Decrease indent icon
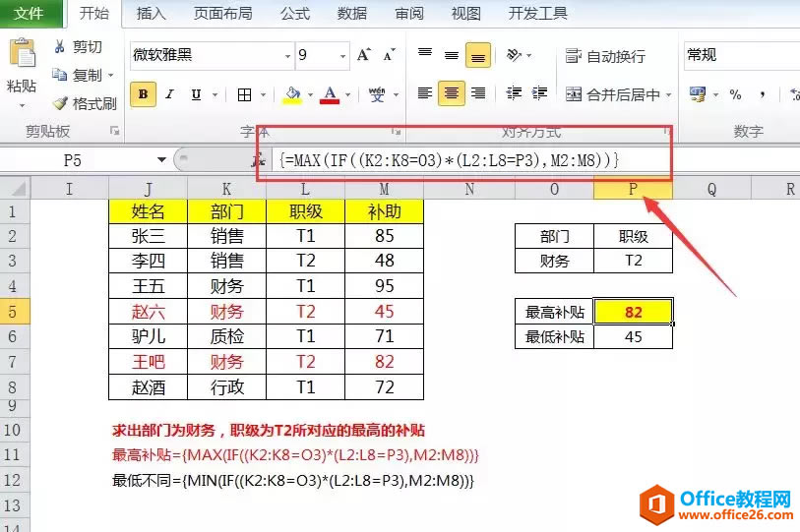The width and height of the screenshot is (800, 532). [x=514, y=92]
